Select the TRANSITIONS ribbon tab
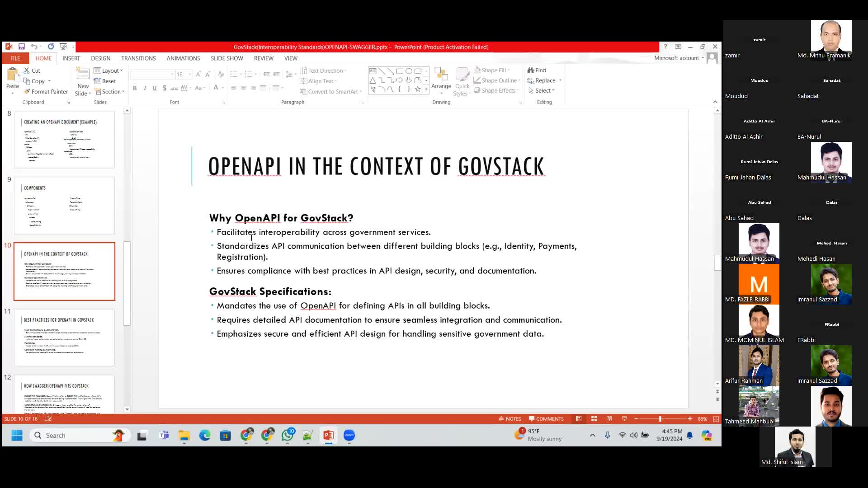 click(138, 58)
